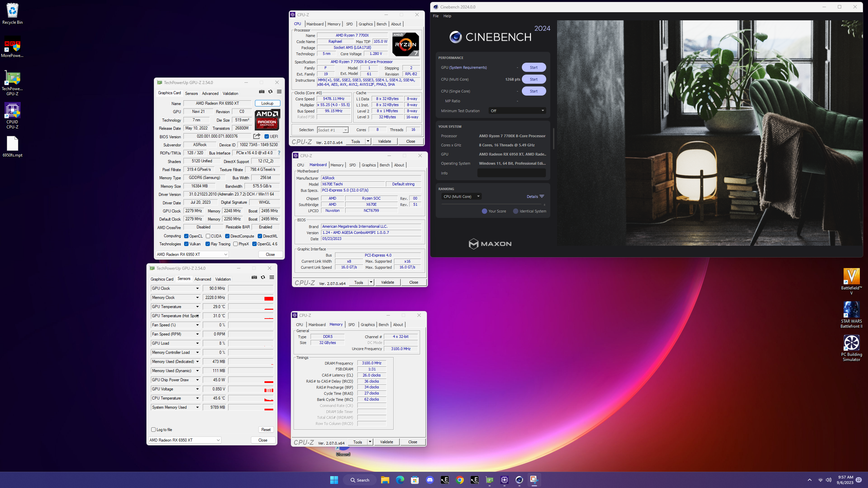Enable Log to file checkbox
The height and width of the screenshot is (488, 868).
[153, 430]
